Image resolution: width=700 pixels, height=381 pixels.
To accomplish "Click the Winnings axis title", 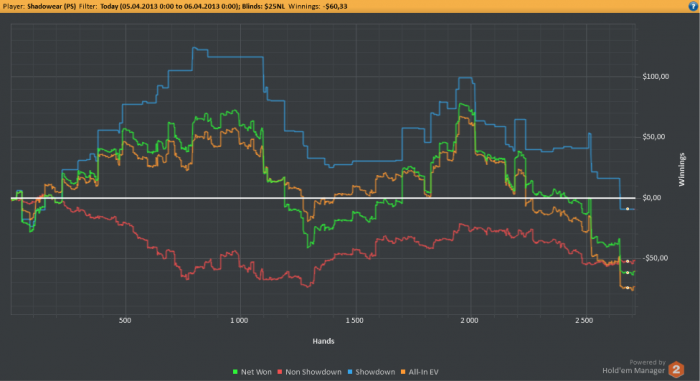I will 682,169.
